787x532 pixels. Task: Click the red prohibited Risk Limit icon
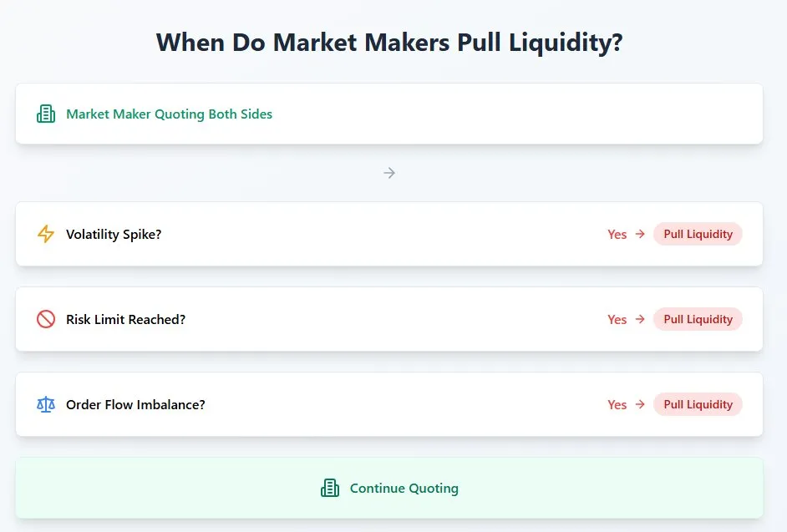pos(46,319)
